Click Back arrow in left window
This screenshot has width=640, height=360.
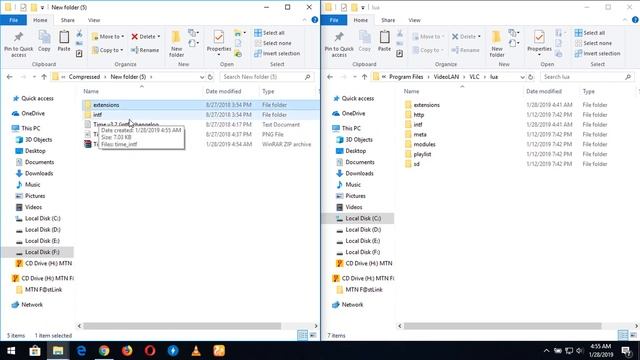pyautogui.click(x=9, y=77)
